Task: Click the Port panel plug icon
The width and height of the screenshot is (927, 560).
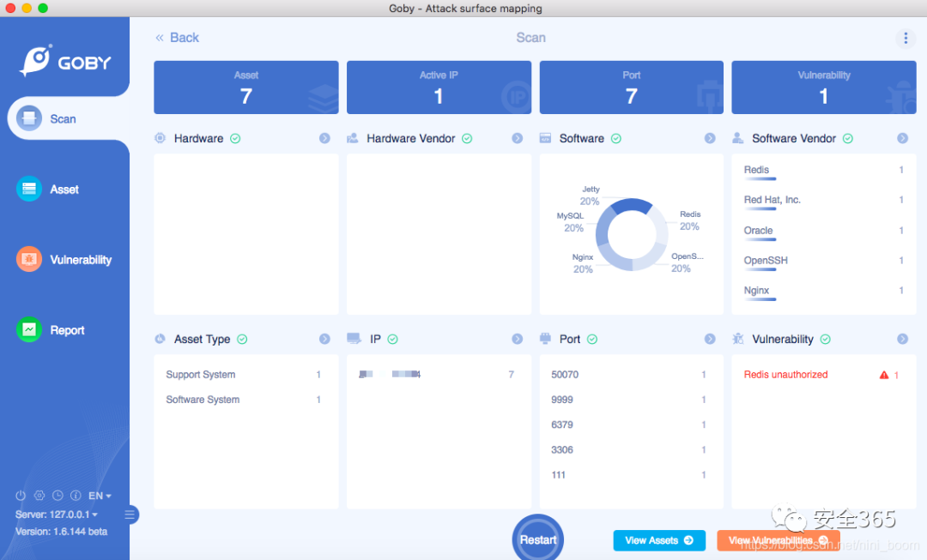Action: pos(545,339)
